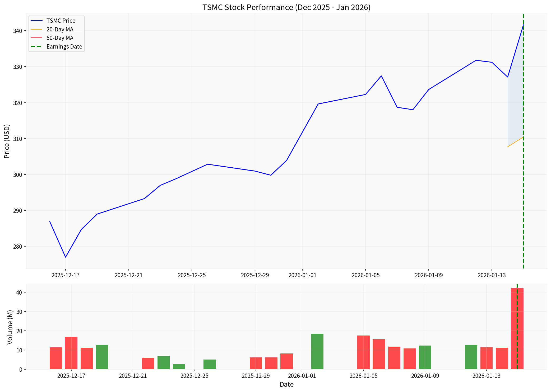
Task: Click the Date axis label
Action: 287,385
